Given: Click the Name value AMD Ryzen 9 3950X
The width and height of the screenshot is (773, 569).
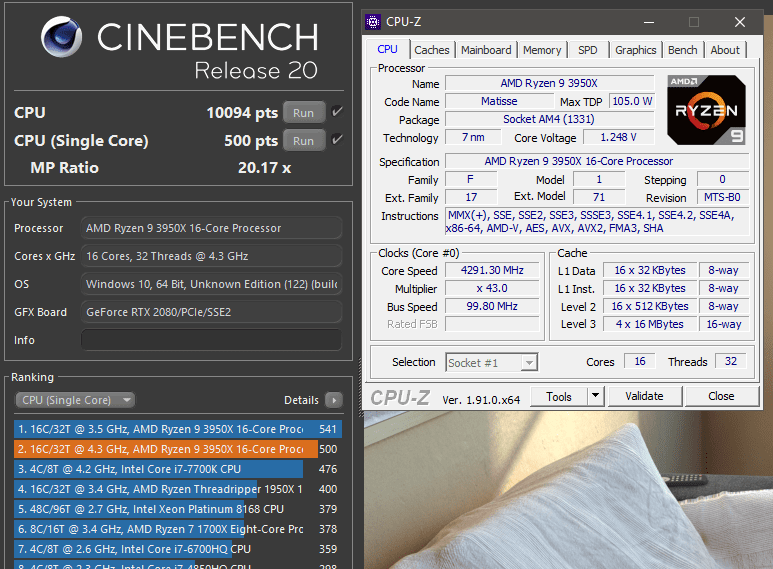Looking at the screenshot, I should (x=549, y=83).
